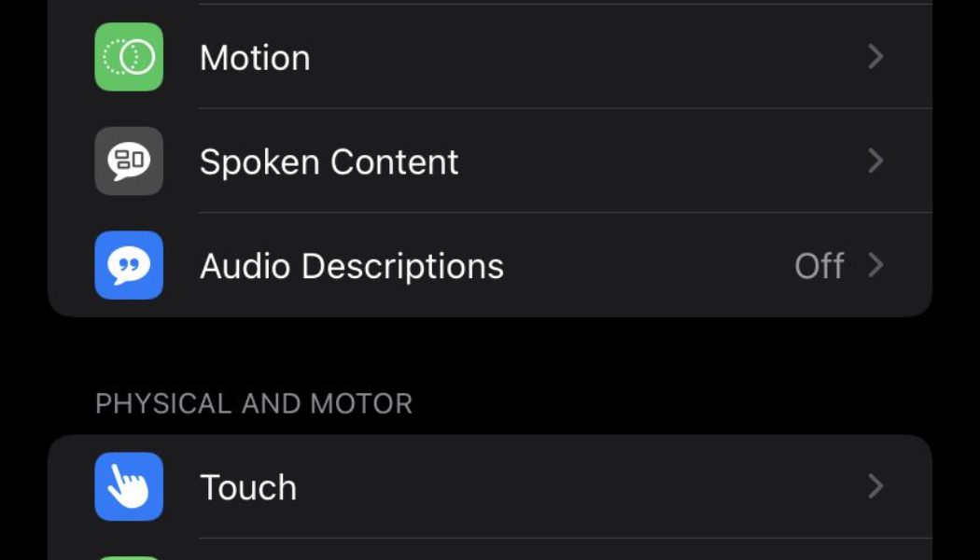This screenshot has width=980, height=560.
Task: Open the Motion settings row
Action: coord(467,57)
